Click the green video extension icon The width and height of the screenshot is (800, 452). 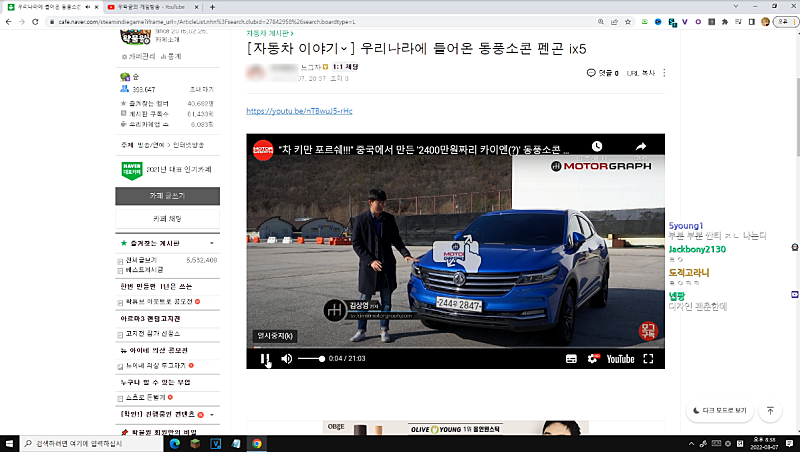tap(644, 22)
